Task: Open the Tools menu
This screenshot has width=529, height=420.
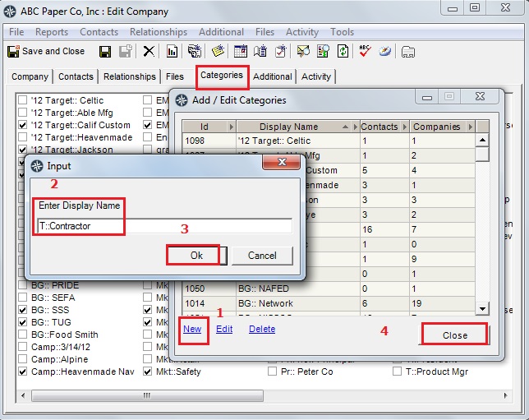Action: click(x=342, y=32)
